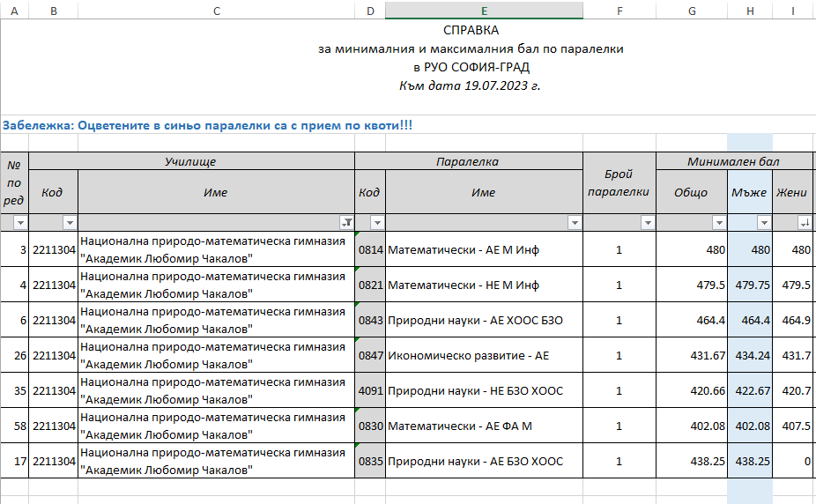Select the Мъже value 422.67 cell
Screen dimensions: 816x504
click(749, 390)
